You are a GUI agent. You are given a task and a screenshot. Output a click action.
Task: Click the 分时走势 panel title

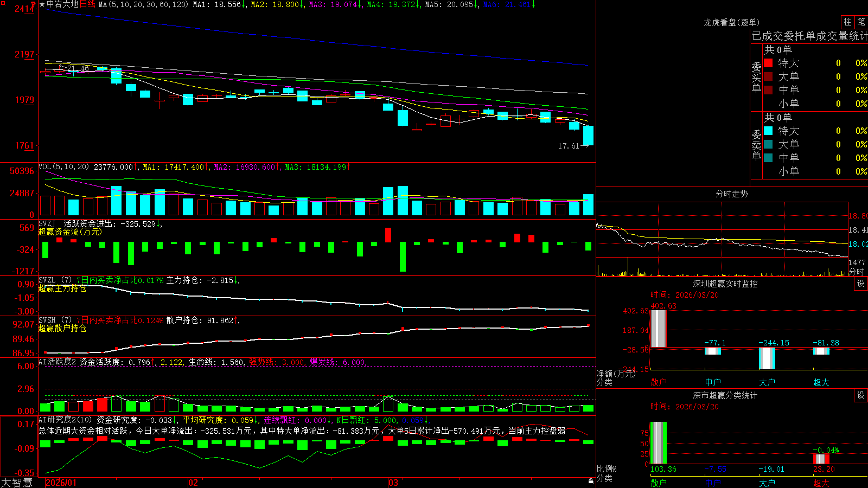point(731,194)
